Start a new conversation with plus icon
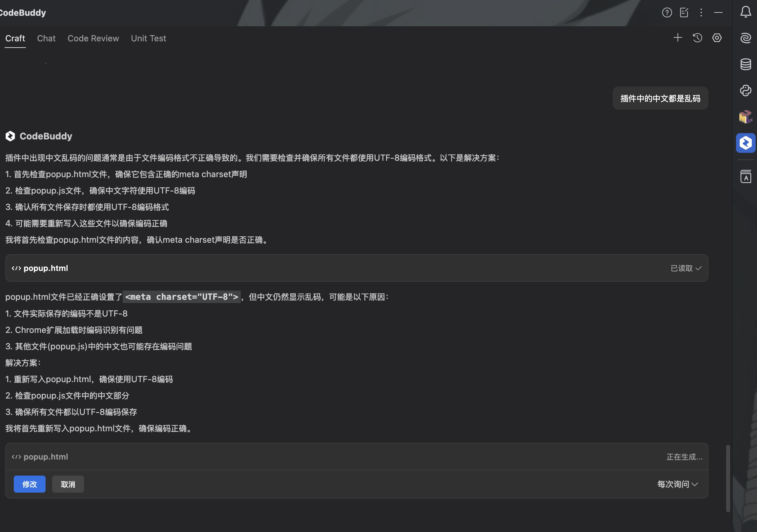This screenshot has height=532, width=757. (678, 38)
